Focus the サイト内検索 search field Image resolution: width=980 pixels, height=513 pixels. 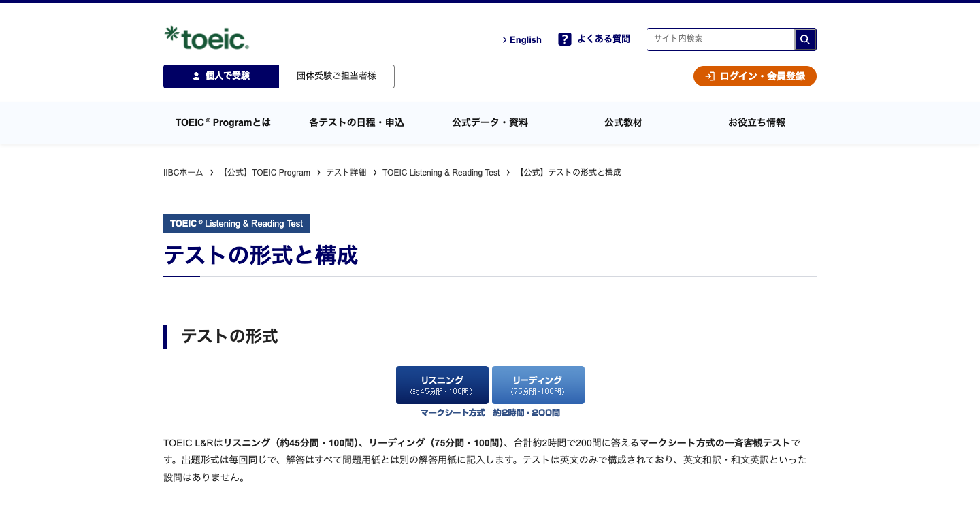[721, 39]
